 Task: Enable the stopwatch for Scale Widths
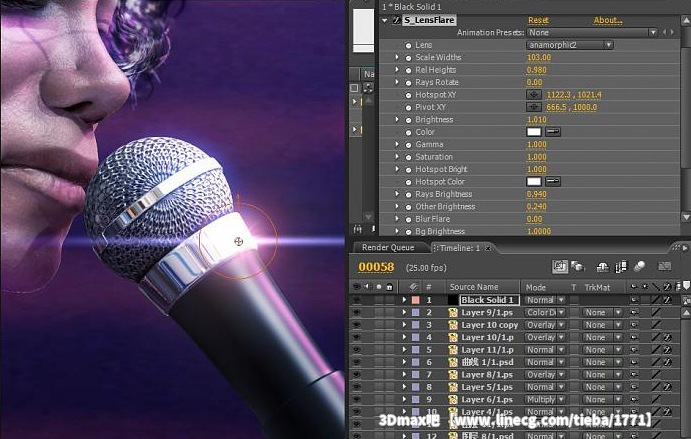(408, 58)
